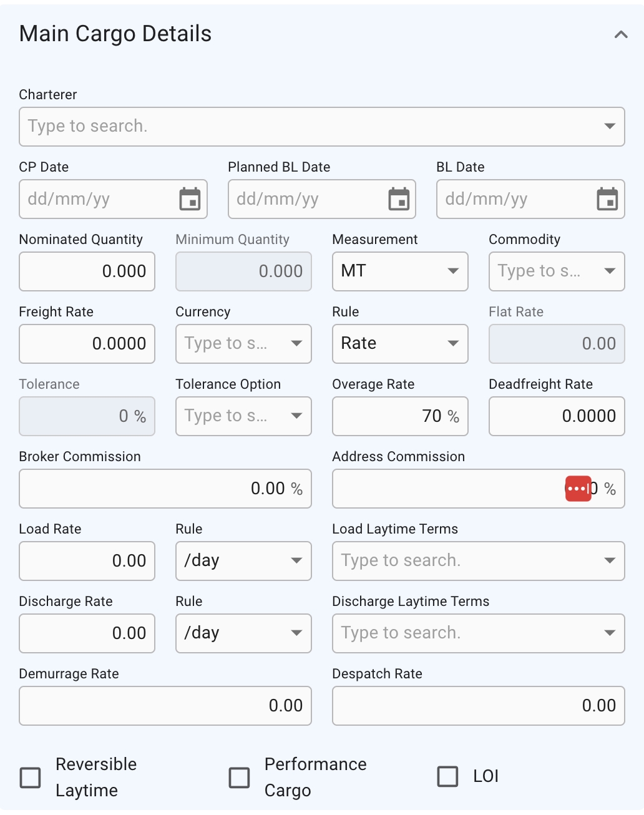This screenshot has height=815, width=644.
Task: Click the Nominated Quantity input field
Action: (87, 271)
